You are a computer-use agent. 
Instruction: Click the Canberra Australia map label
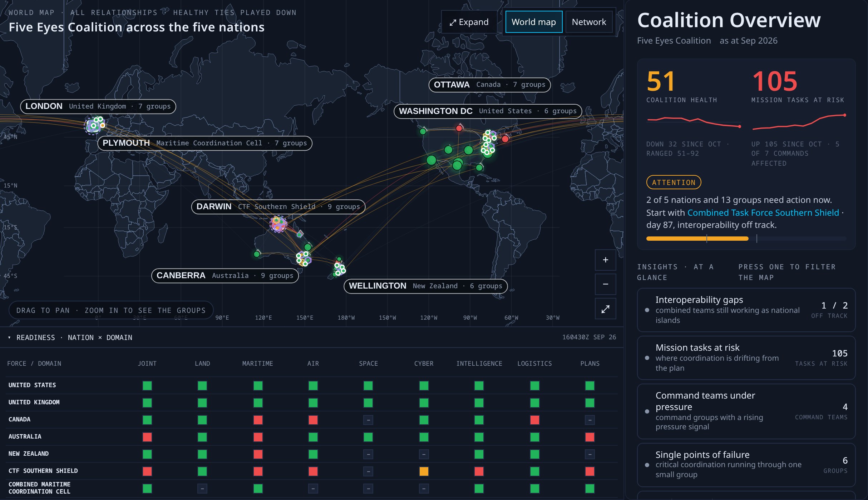pos(225,276)
